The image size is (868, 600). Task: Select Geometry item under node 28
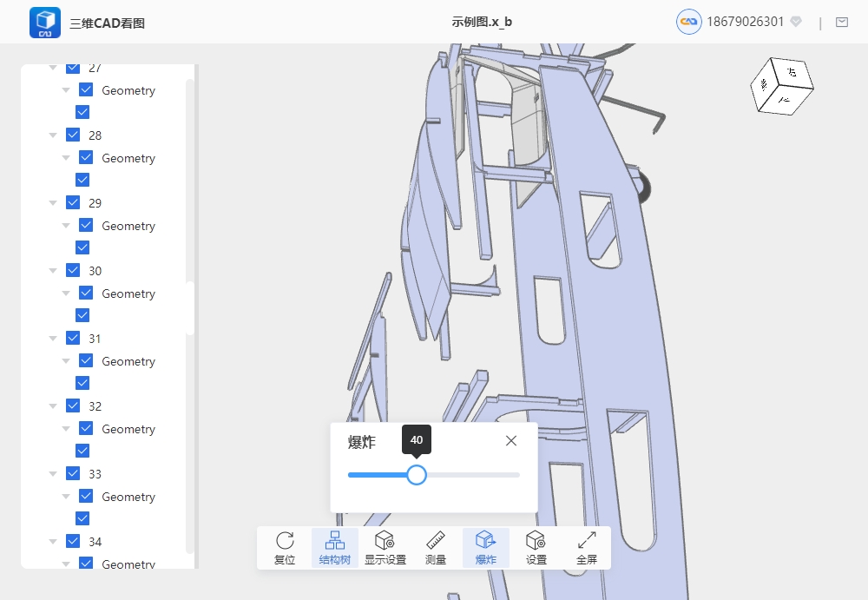pyautogui.click(x=128, y=158)
